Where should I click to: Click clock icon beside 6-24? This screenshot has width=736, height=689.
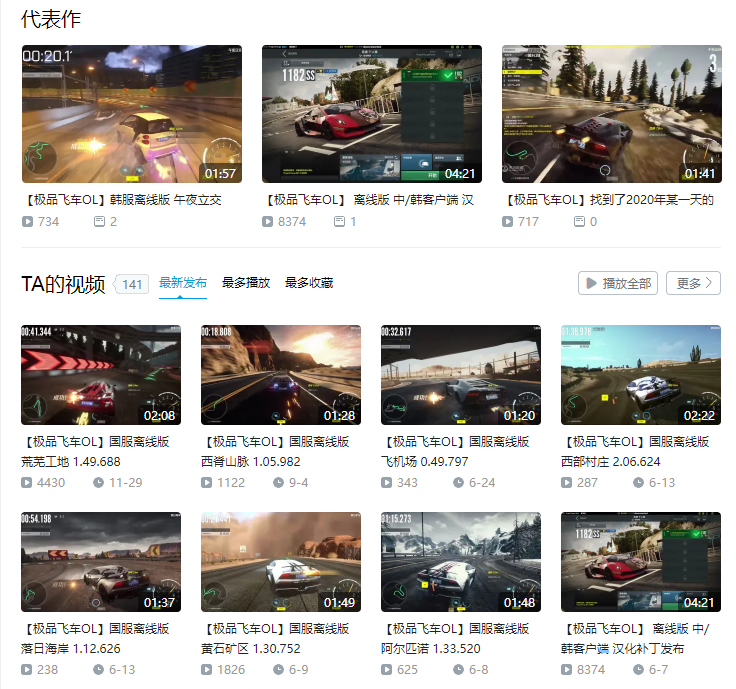(x=459, y=482)
